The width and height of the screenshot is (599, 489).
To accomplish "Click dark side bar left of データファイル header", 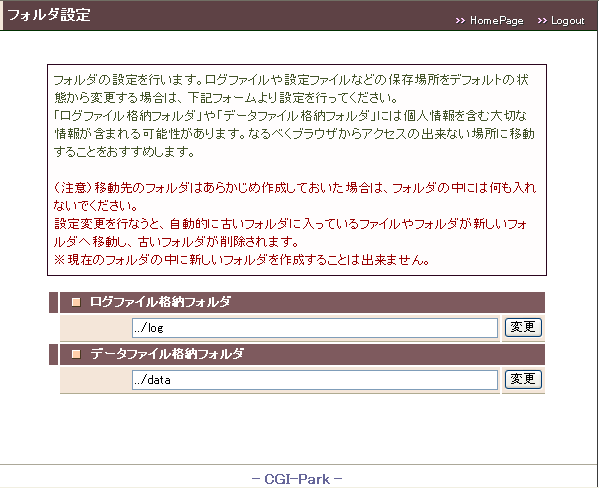I will [53, 354].
